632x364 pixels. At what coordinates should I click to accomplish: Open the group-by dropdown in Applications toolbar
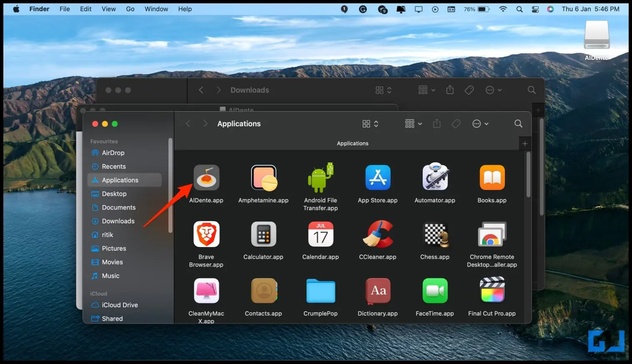pos(414,124)
